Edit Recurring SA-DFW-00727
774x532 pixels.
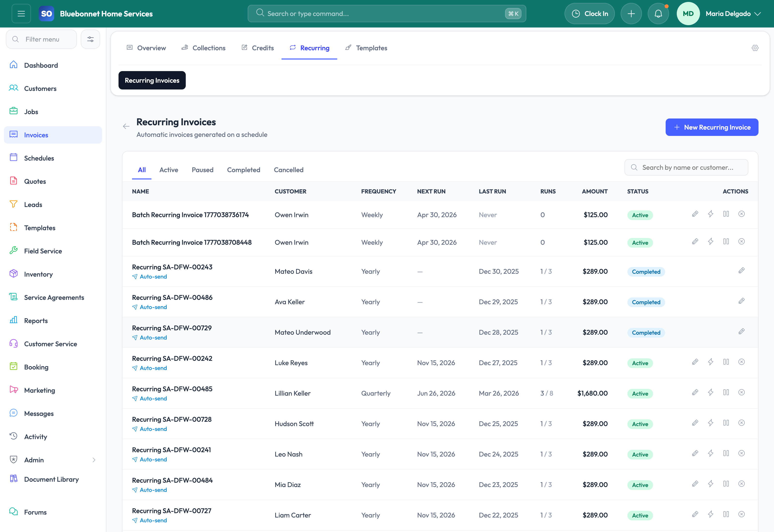(x=695, y=514)
